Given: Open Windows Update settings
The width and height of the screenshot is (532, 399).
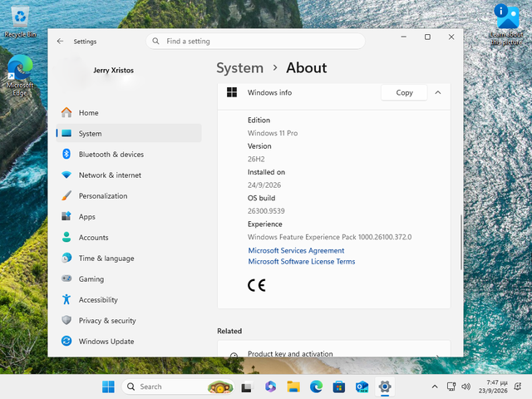Looking at the screenshot, I should [128, 342].
